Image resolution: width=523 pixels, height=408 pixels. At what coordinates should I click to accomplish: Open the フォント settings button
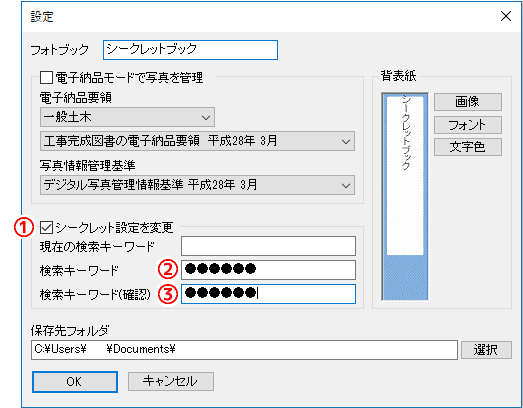pyautogui.click(x=468, y=125)
